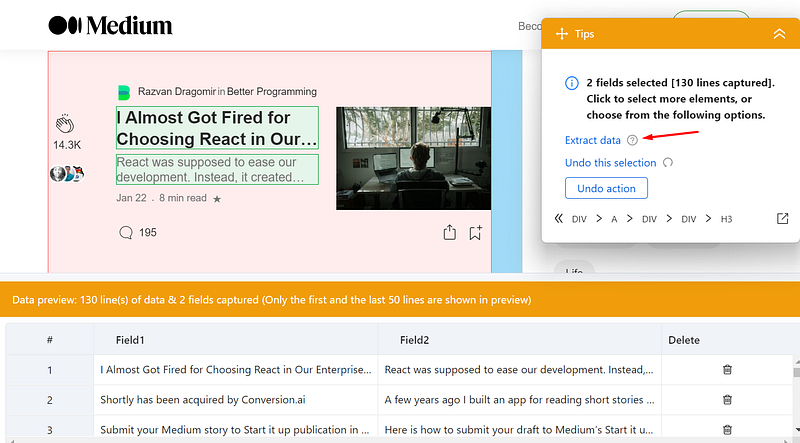This screenshot has height=443, width=800.
Task: Click the move handle icon in the Tips panel
Action: tap(562, 34)
